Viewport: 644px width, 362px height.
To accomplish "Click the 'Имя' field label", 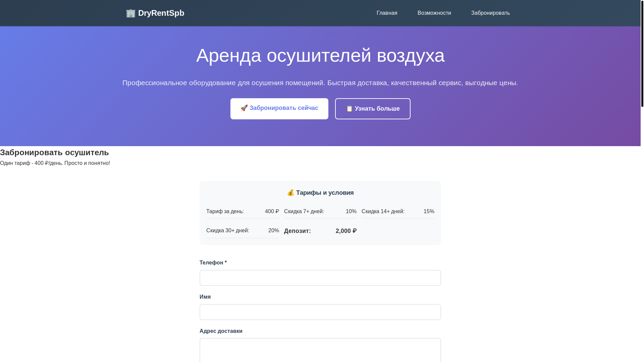I will coord(205,297).
